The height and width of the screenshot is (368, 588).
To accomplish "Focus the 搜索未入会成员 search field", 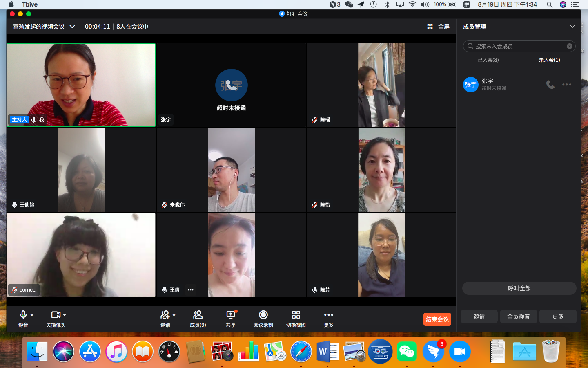I will (x=519, y=46).
